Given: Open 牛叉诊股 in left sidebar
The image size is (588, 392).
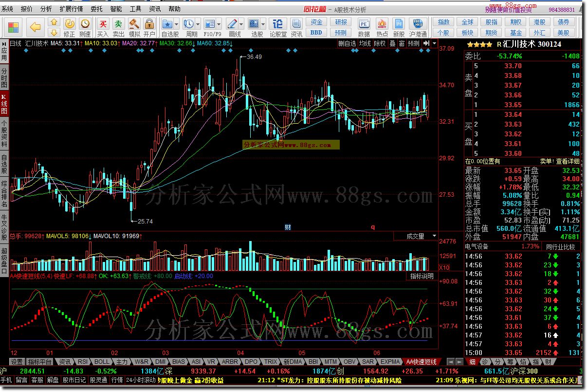Looking at the screenshot, I should point(4,227).
